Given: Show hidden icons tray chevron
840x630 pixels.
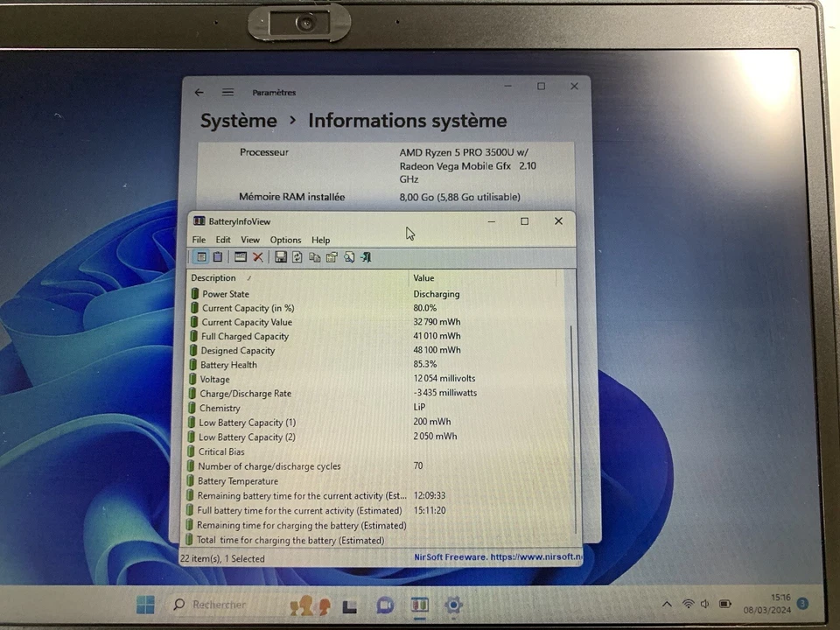Looking at the screenshot, I should [667, 605].
